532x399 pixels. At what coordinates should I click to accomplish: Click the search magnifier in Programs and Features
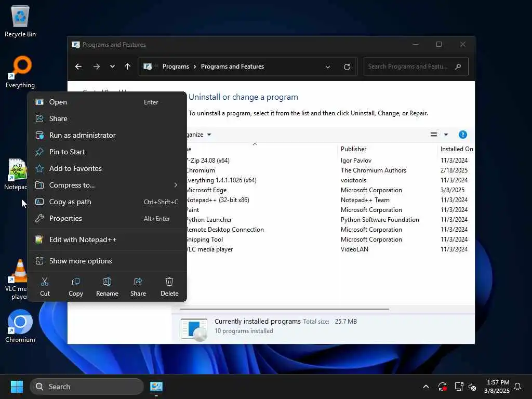pos(458,66)
